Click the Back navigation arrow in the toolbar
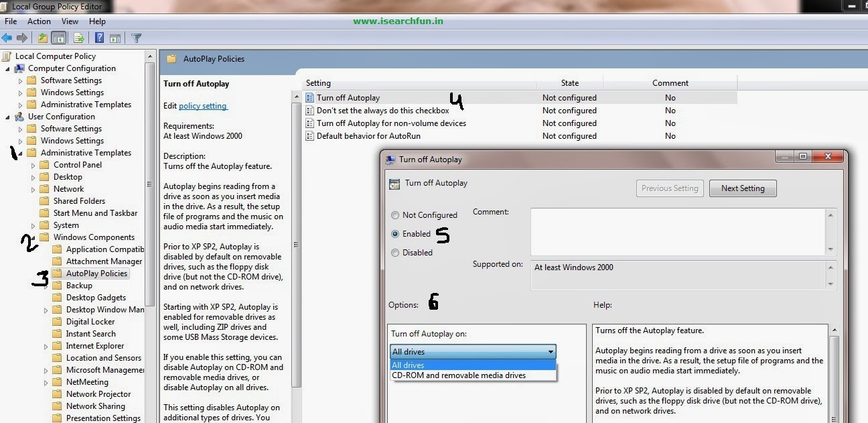868x423 pixels. click(x=7, y=38)
